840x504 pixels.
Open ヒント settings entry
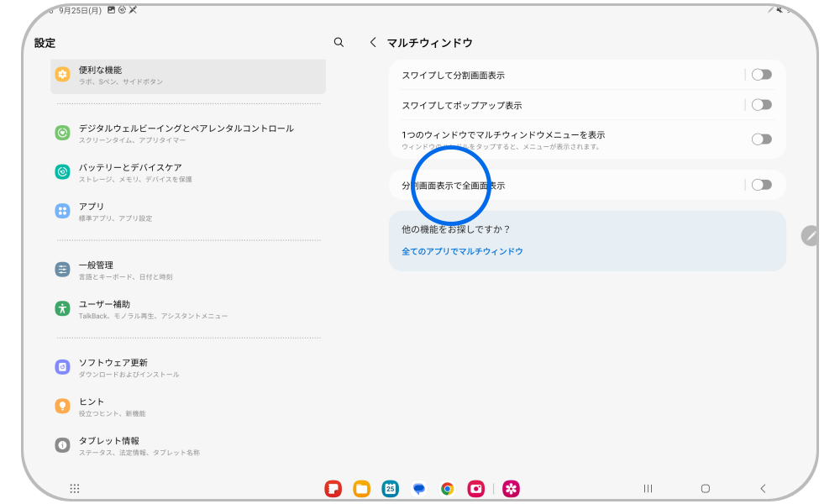(x=188, y=407)
